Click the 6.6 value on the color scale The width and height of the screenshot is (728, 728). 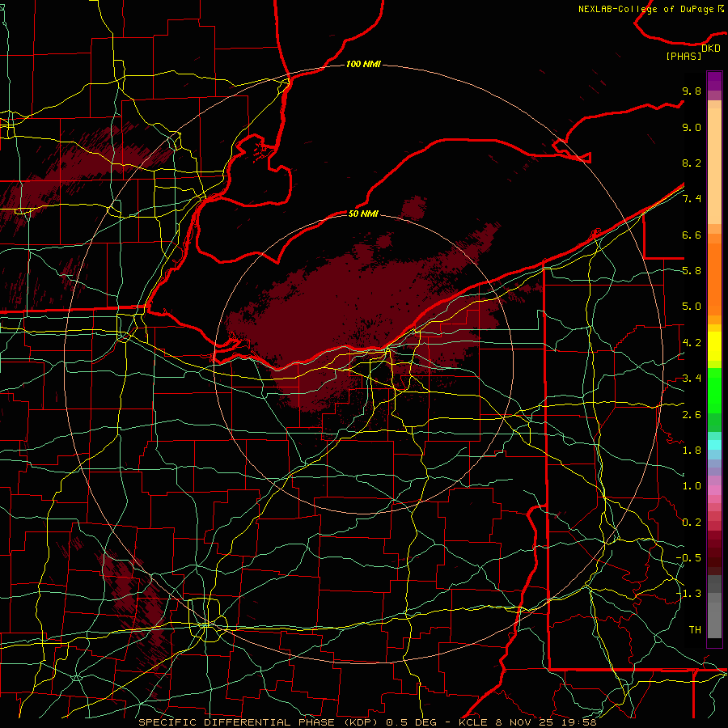point(692,235)
